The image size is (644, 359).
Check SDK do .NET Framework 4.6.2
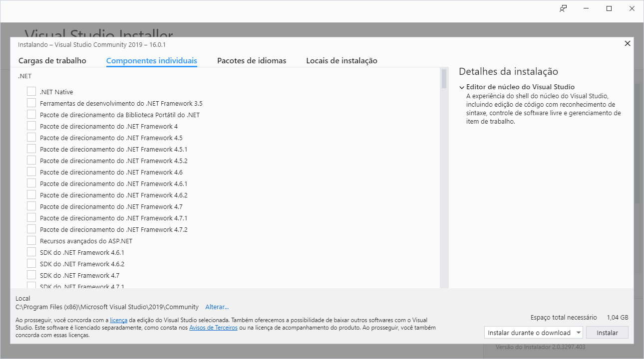[x=31, y=263]
